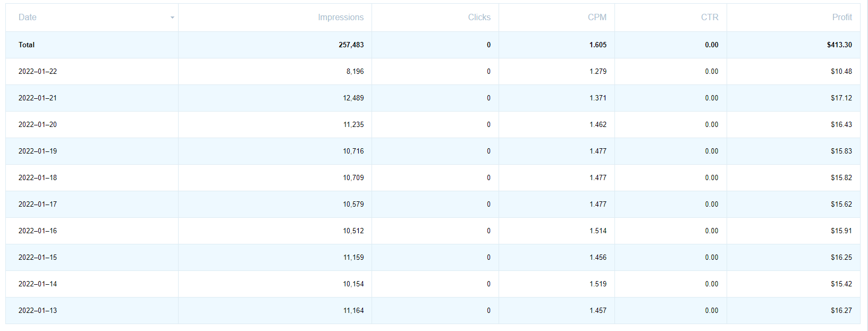Select the 2022-01-16 date row
Screen dimensions: 868x331
coord(38,231)
